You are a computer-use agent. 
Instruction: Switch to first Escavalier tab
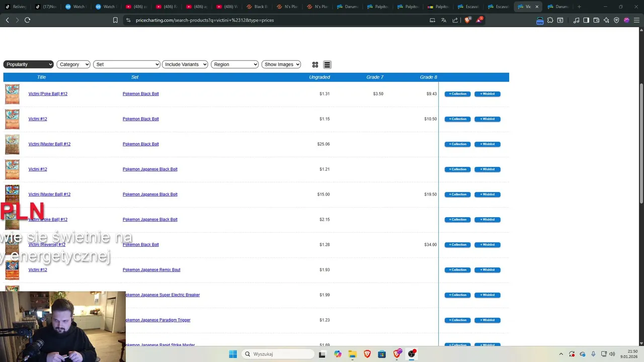pos(469,7)
